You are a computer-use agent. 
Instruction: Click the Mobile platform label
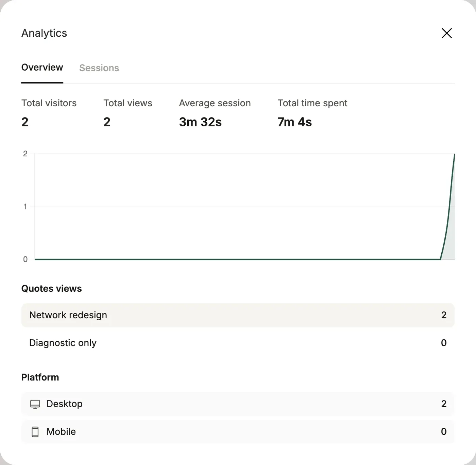(61, 432)
